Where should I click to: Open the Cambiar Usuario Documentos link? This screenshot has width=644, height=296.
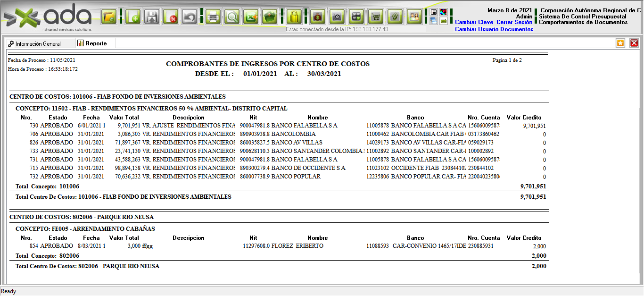coord(494,29)
